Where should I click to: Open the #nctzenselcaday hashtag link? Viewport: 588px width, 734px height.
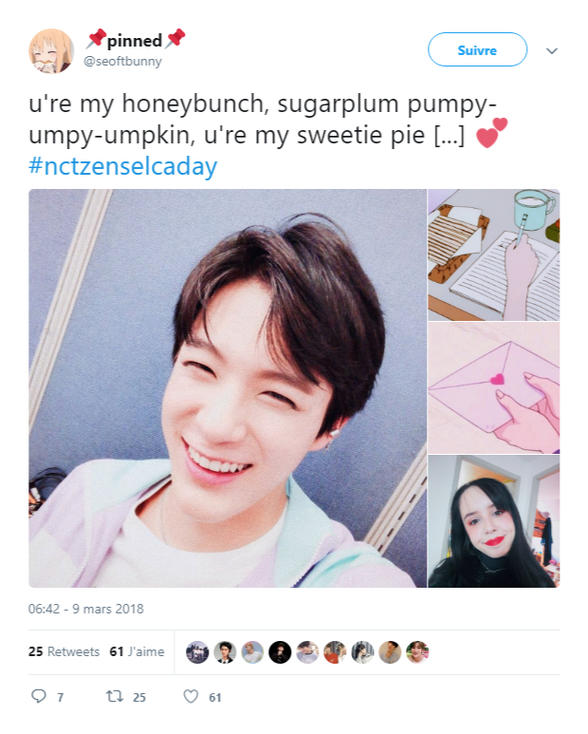(x=123, y=166)
